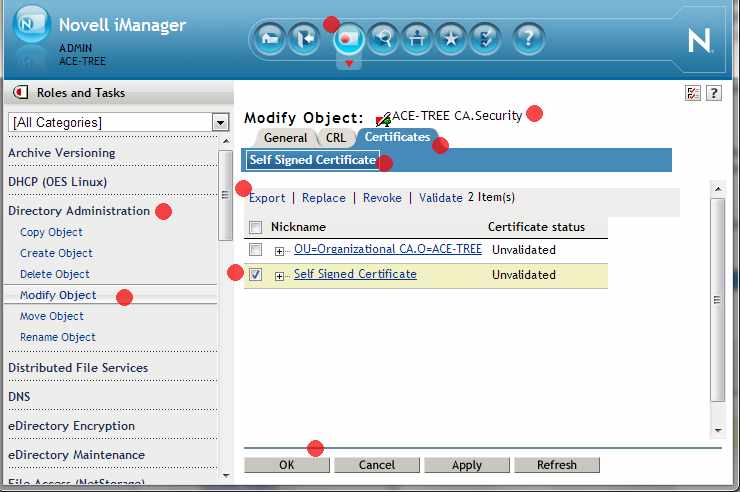Expand the Self Signed Certificate row
The width and height of the screenshot is (740, 492).
pyautogui.click(x=279, y=276)
